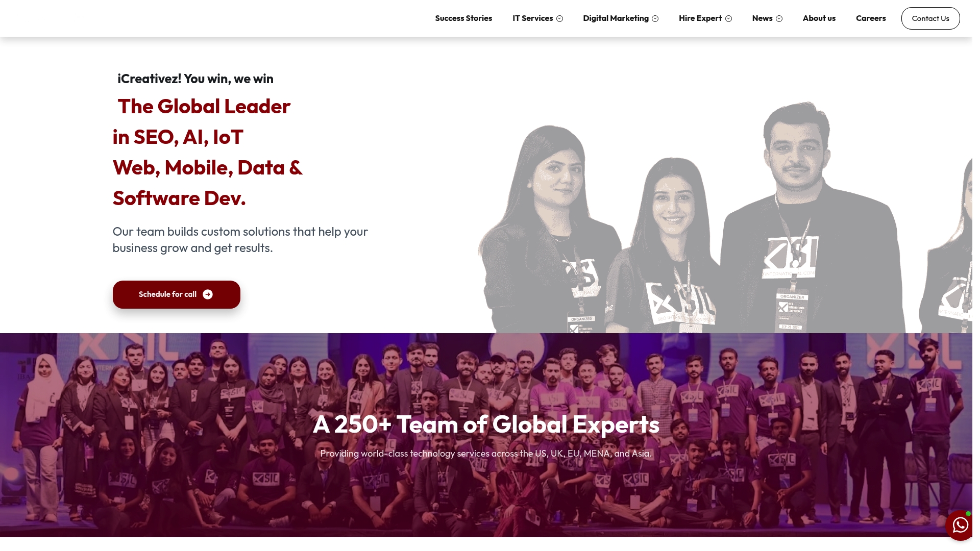Click Schedule for call button
This screenshot has height=551, width=980.
176,294
